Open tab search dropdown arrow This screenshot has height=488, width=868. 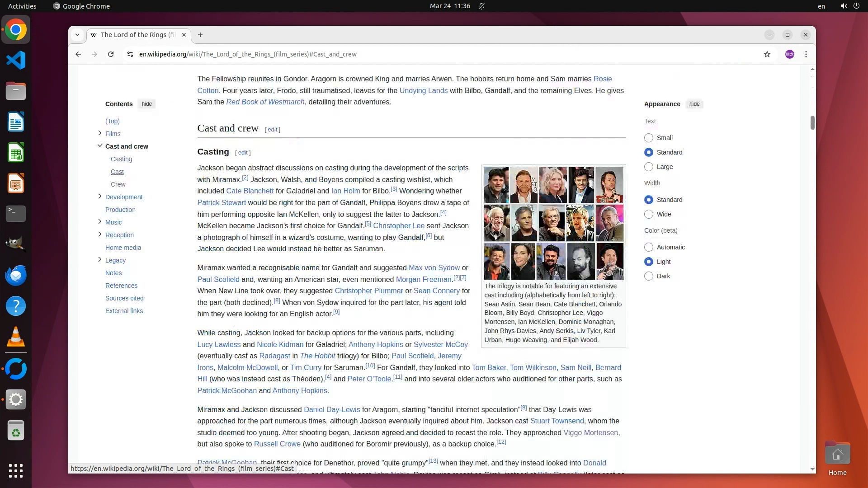pos(77,35)
